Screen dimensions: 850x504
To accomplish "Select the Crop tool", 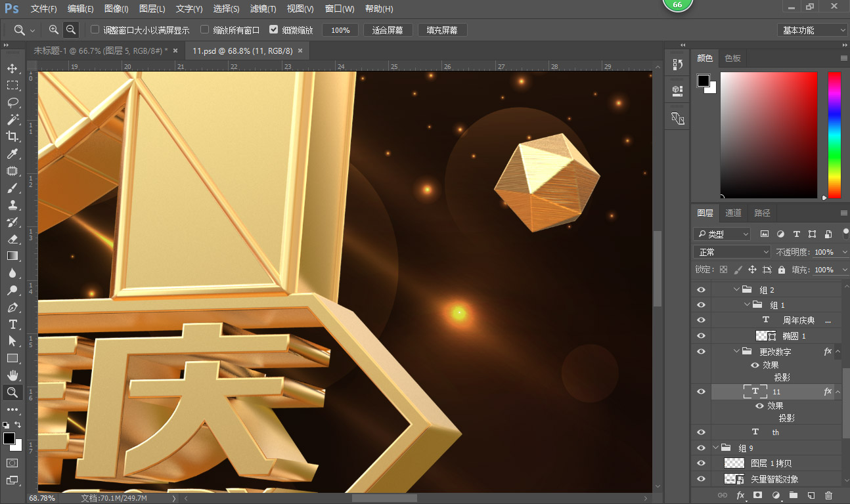I will (12, 136).
